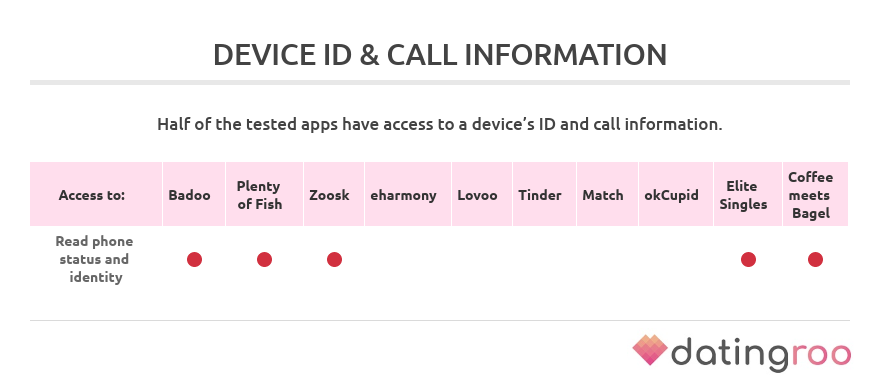Viewport: 880px width, 392px height.
Task: Click the red dot under Badoo
Action: 194,259
